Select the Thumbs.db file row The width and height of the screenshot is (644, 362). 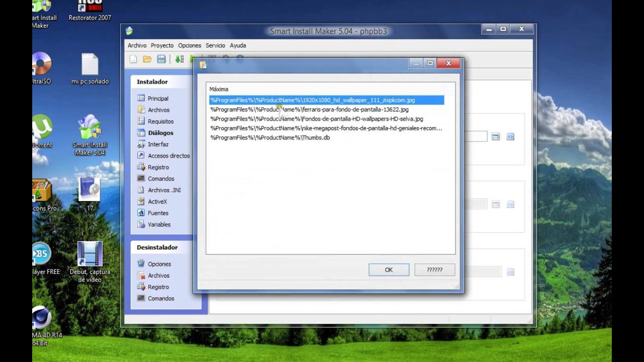coord(327,137)
